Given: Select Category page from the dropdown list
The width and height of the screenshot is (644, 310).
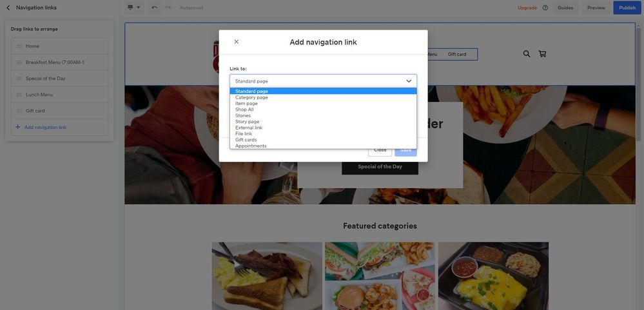Looking at the screenshot, I should pos(251,97).
